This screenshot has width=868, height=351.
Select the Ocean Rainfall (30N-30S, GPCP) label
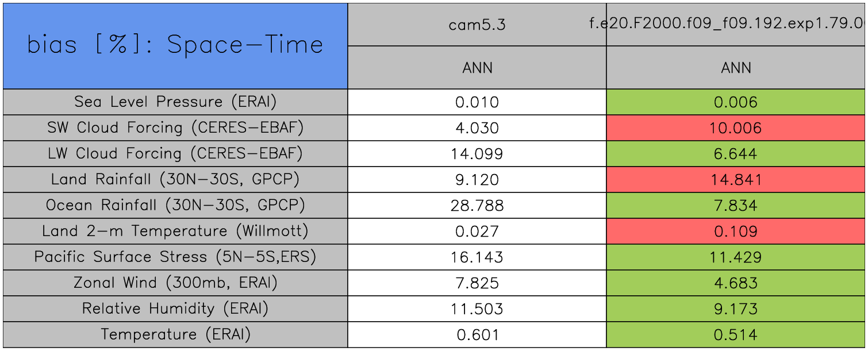click(x=175, y=206)
